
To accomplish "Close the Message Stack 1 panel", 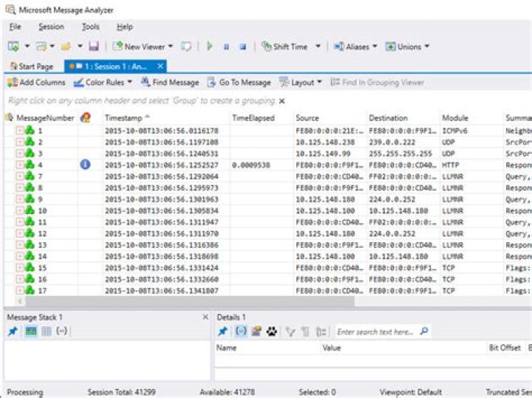I will pos(205,317).
